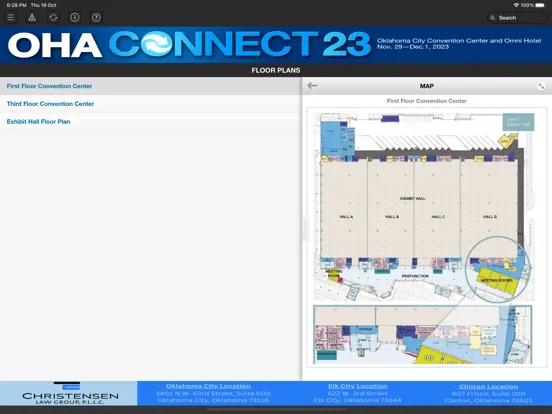
Task: Open the help question mark icon
Action: pos(96,17)
